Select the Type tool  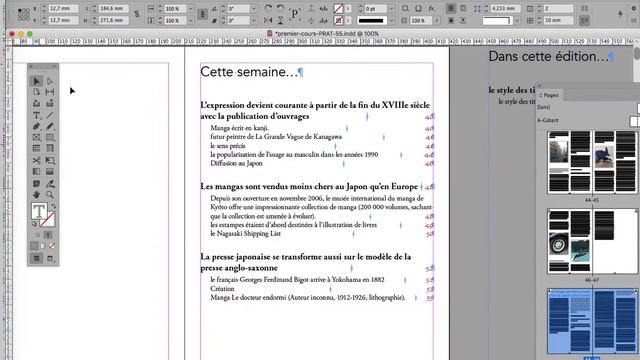tap(36, 115)
